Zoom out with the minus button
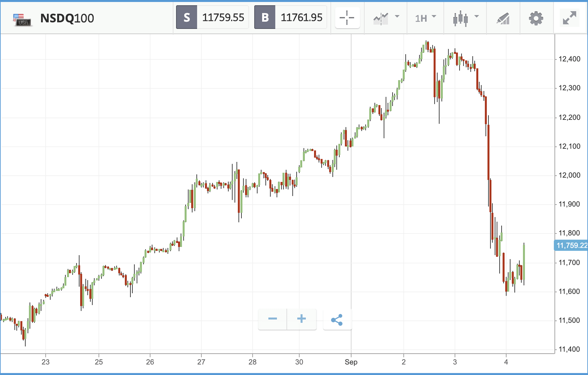This screenshot has height=375, width=588. [272, 319]
